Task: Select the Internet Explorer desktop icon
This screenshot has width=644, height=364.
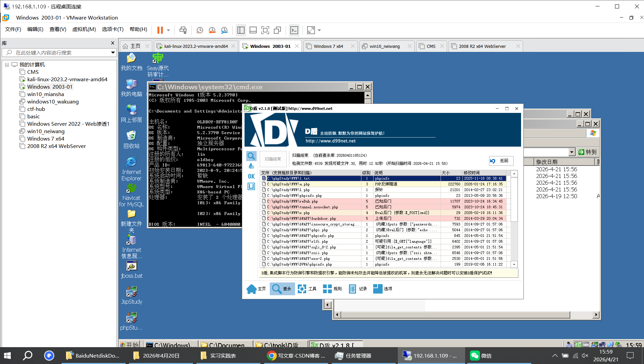Action: coord(131,169)
